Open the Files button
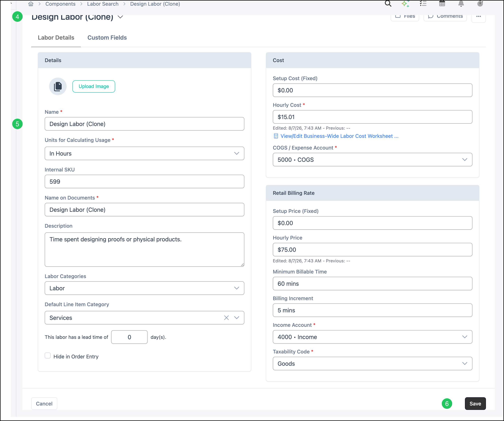The height and width of the screenshot is (421, 504). click(405, 17)
